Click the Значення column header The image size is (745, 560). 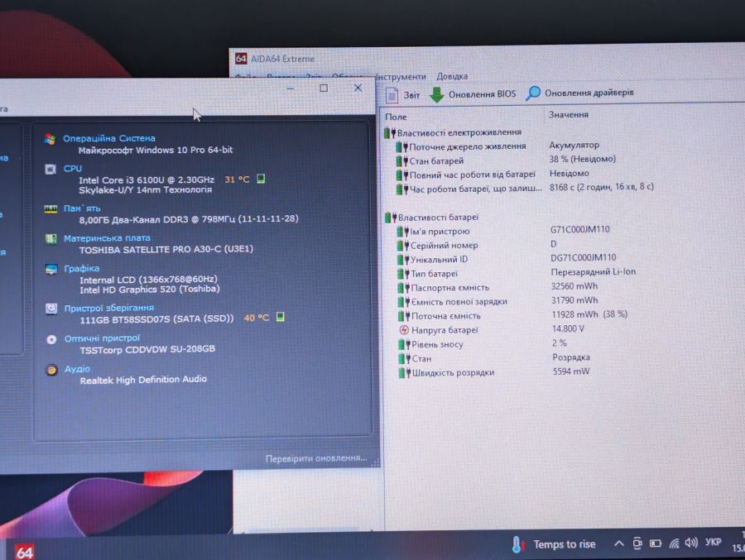tap(568, 114)
